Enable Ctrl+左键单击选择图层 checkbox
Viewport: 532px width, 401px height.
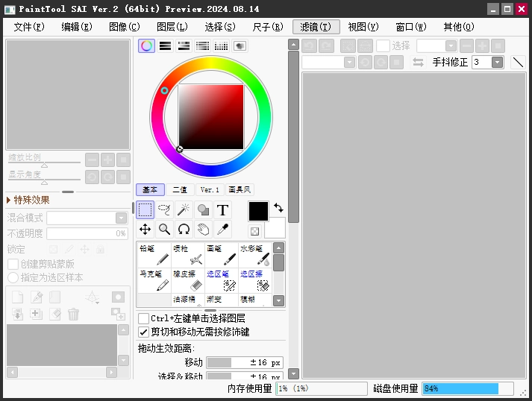[x=143, y=318]
